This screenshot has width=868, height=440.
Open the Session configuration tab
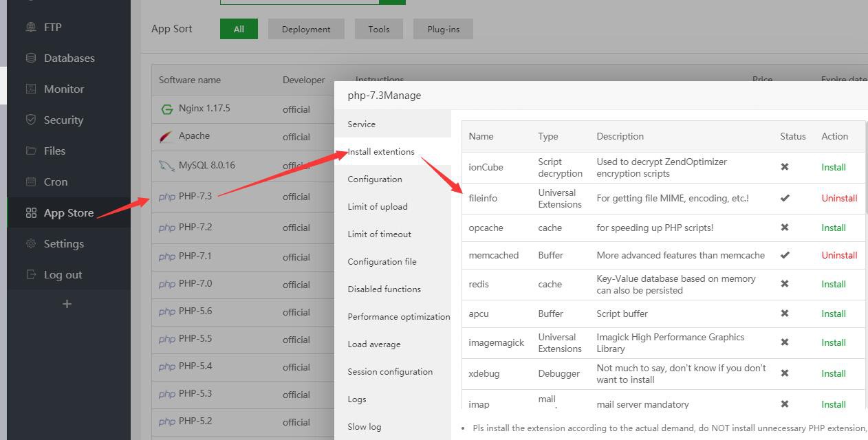tap(392, 371)
